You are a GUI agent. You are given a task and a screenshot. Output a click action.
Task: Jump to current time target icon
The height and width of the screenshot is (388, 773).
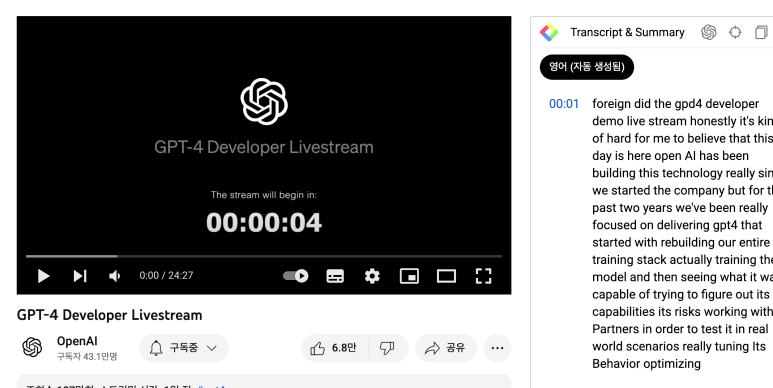click(x=735, y=33)
